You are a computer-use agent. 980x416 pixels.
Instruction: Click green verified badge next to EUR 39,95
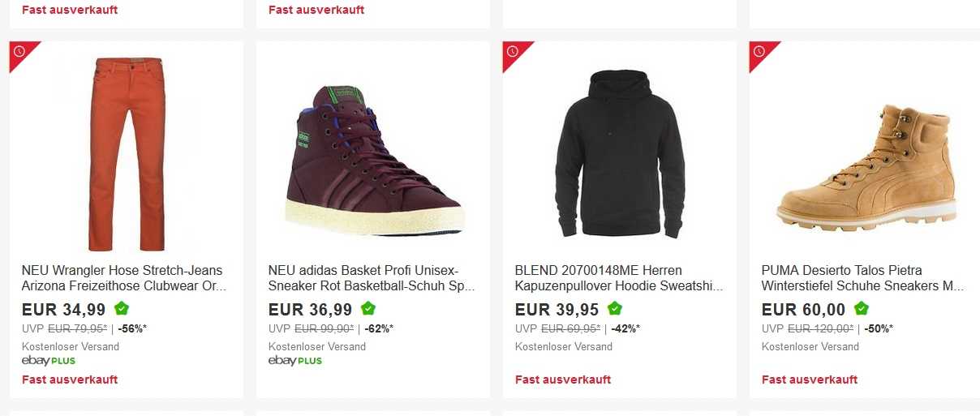(615, 308)
